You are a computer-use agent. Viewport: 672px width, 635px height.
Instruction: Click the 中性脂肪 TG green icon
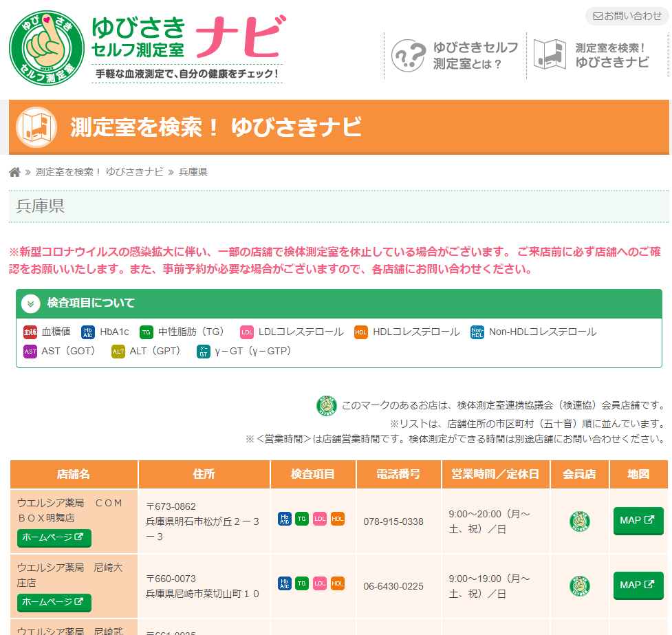[146, 332]
